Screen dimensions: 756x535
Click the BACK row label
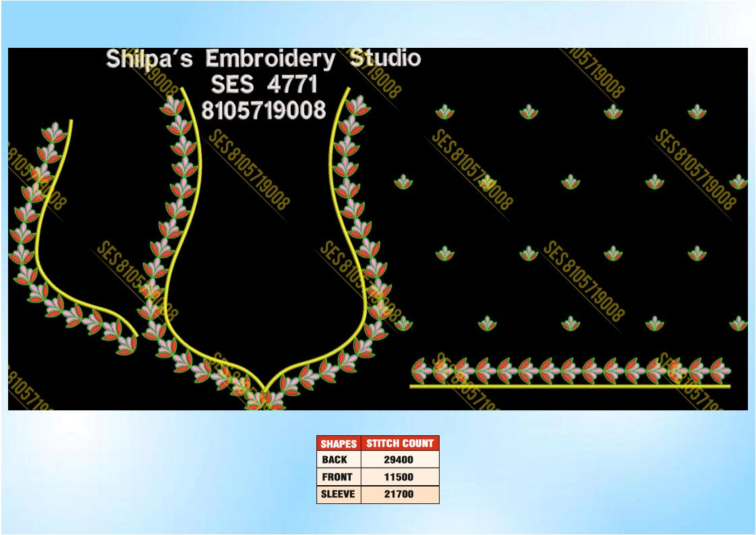tap(335, 460)
